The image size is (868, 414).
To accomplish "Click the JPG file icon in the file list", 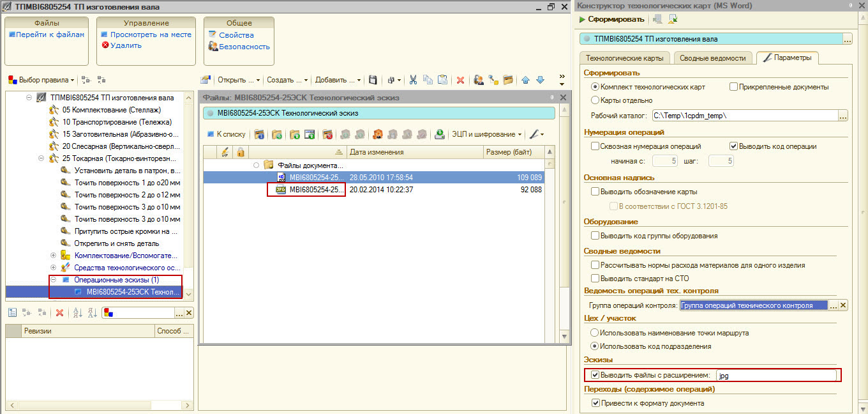I will coord(280,190).
